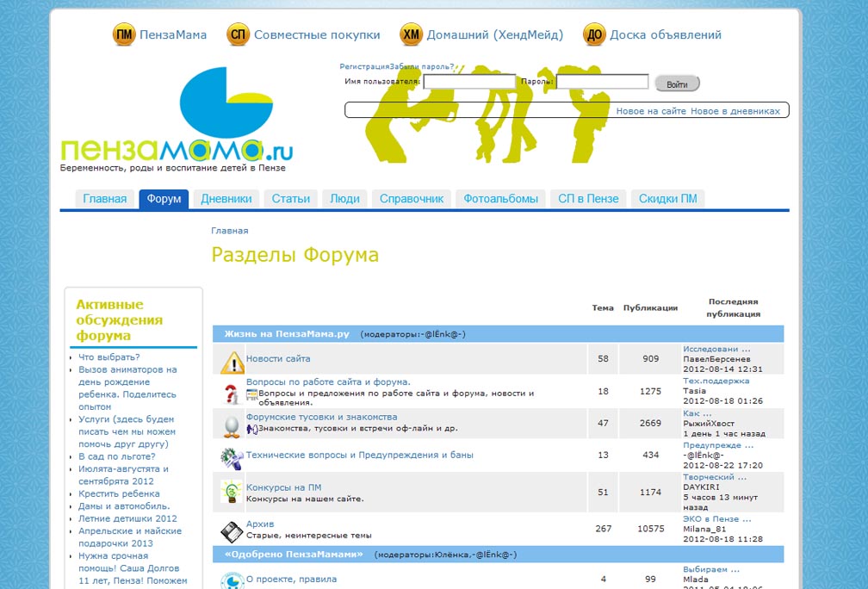Open sidebar topic Нужна срочная помощь! Саша Долгов

tap(133, 568)
